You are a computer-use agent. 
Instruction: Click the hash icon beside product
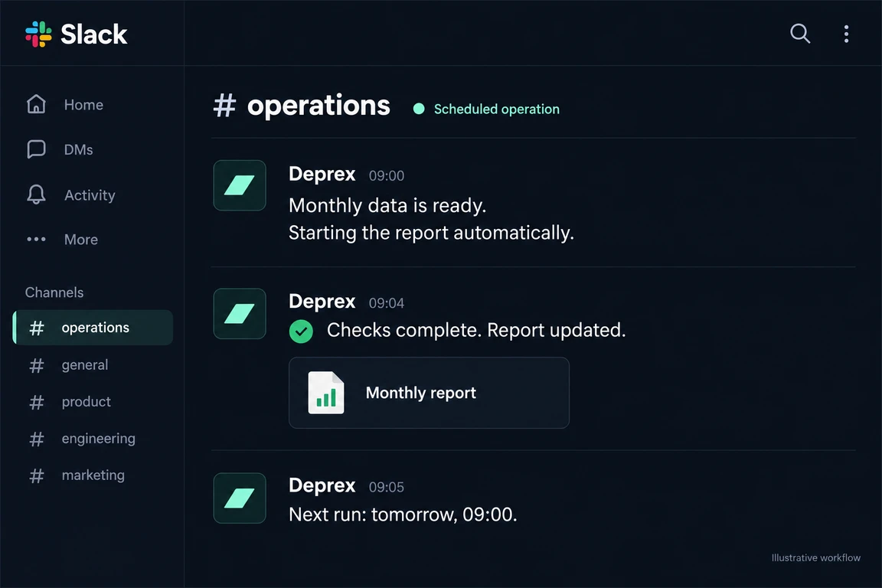tap(37, 402)
